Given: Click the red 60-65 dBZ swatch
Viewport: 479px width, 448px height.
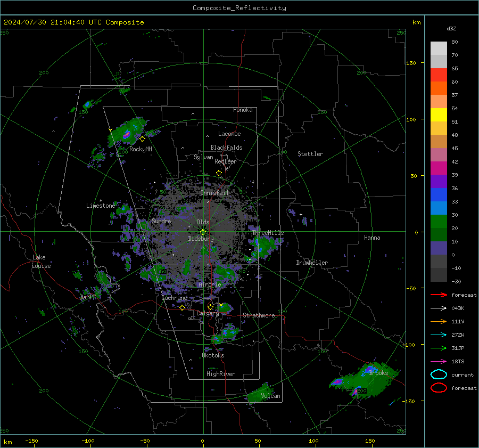Looking at the screenshot, I should (x=439, y=75).
